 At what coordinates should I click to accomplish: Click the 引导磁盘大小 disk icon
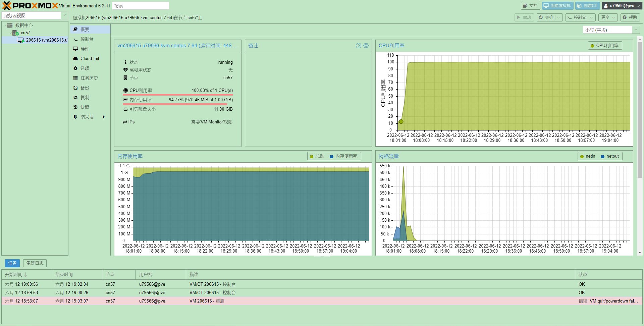[125, 109]
